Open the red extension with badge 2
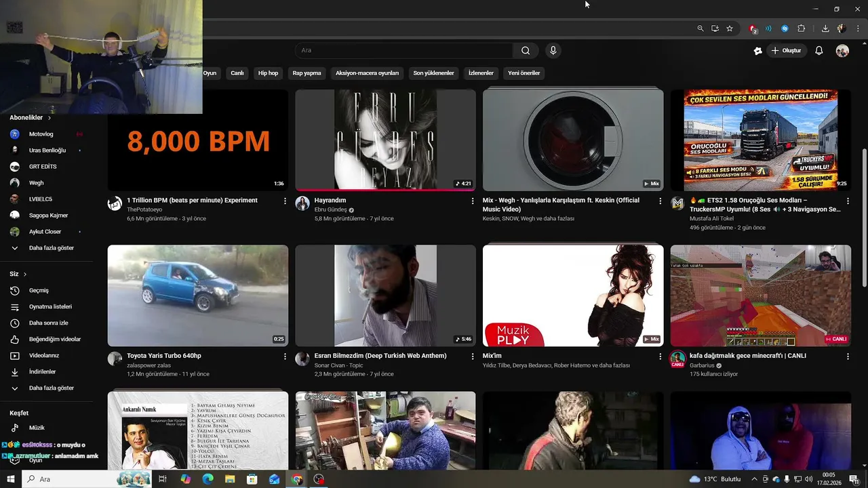This screenshot has width=868, height=488. (x=753, y=28)
